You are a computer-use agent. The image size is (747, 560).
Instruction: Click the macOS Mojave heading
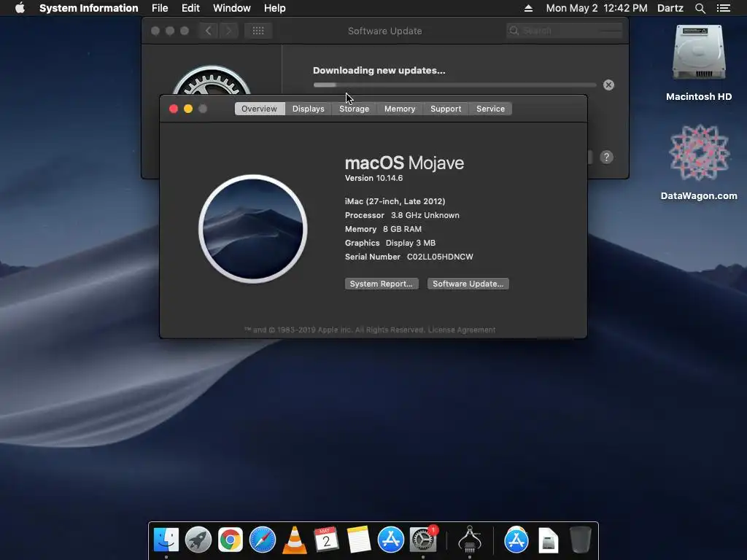[404, 163]
